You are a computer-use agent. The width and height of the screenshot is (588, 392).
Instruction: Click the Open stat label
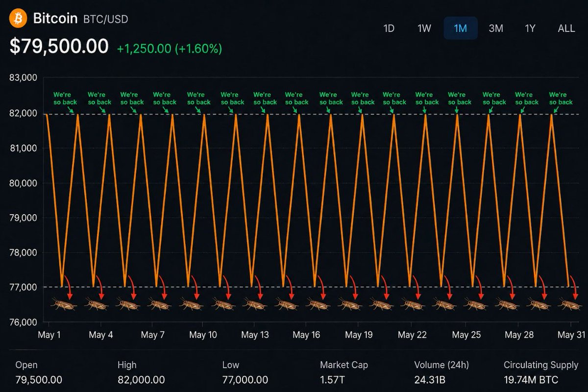(x=26, y=365)
